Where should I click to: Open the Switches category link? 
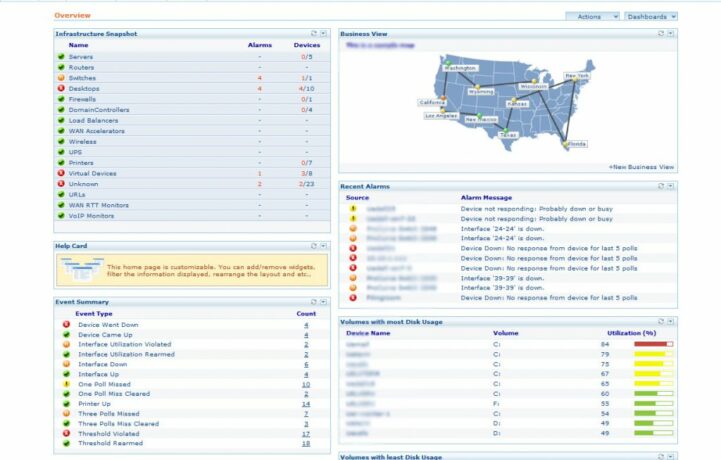click(82, 78)
